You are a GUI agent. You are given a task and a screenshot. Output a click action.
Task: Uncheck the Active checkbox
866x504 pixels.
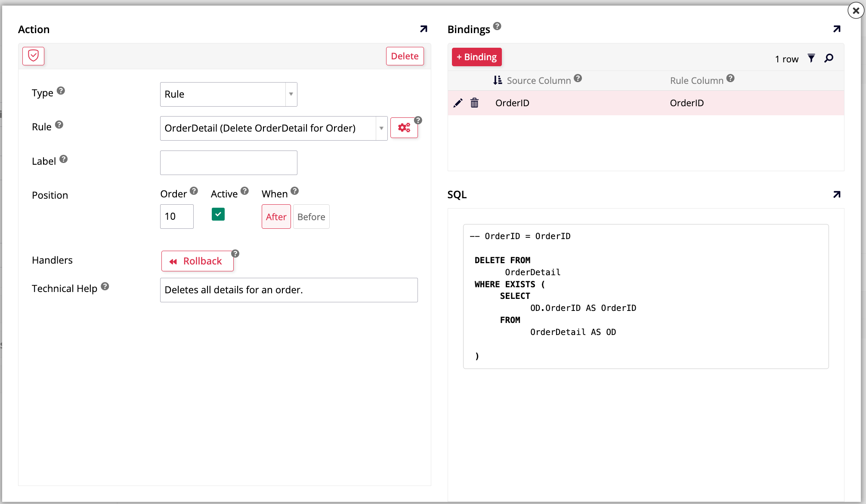[218, 214]
